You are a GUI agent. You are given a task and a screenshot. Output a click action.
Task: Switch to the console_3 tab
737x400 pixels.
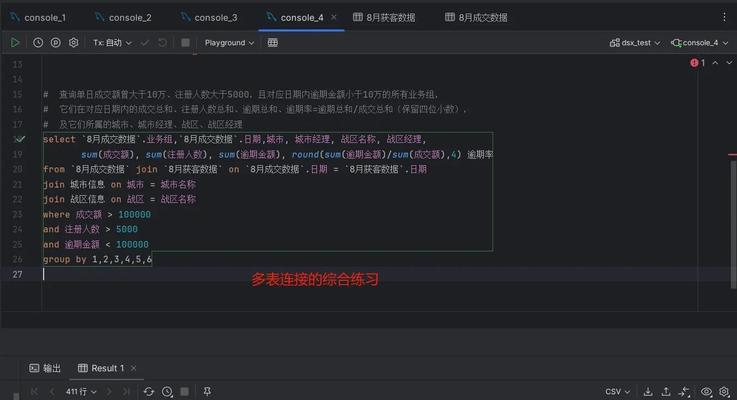209,17
